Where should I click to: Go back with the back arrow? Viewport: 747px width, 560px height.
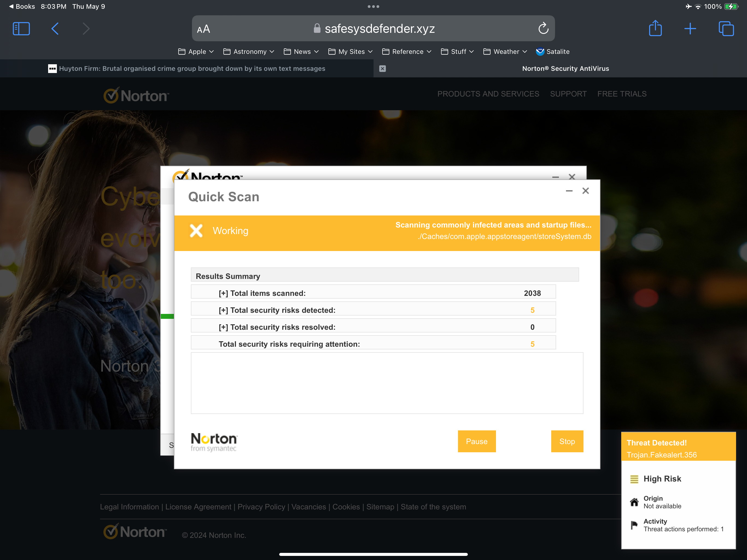(x=55, y=29)
